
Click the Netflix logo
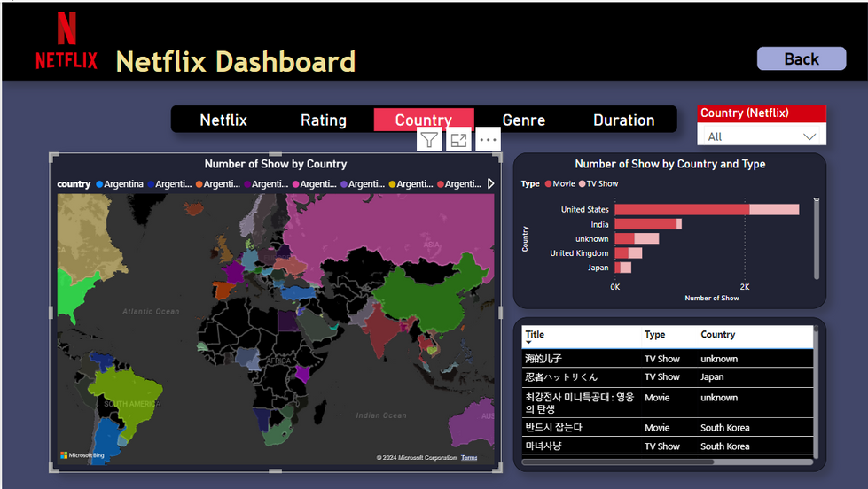[66, 41]
